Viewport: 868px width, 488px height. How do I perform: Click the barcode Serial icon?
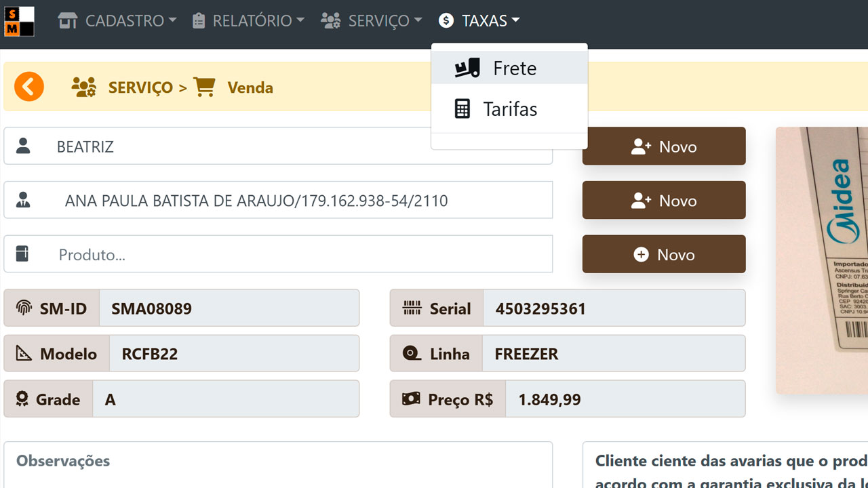coord(412,308)
